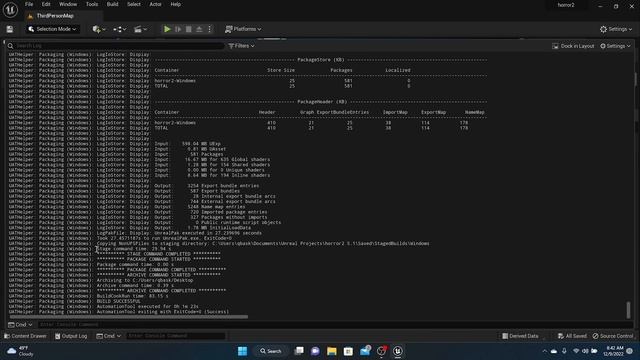This screenshot has width=640, height=360.
Task: Click the taskbar Search box
Action: (271, 351)
